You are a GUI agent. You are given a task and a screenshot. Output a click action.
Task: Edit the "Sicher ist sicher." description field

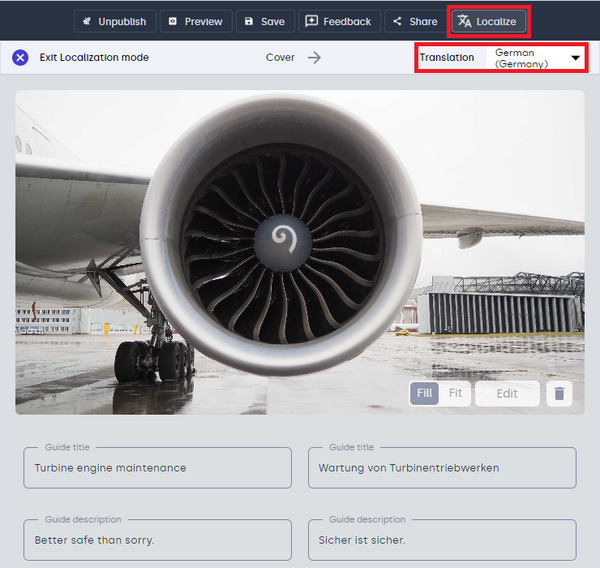tap(441, 540)
